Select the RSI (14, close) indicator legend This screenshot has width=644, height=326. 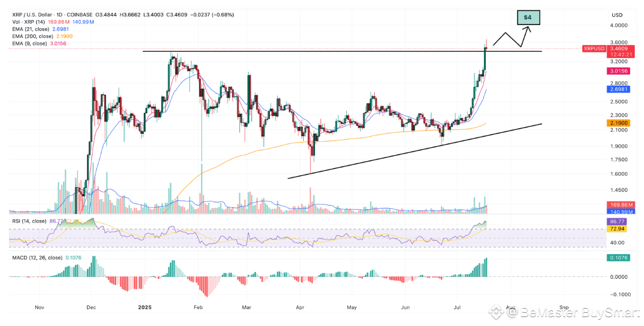[29, 221]
